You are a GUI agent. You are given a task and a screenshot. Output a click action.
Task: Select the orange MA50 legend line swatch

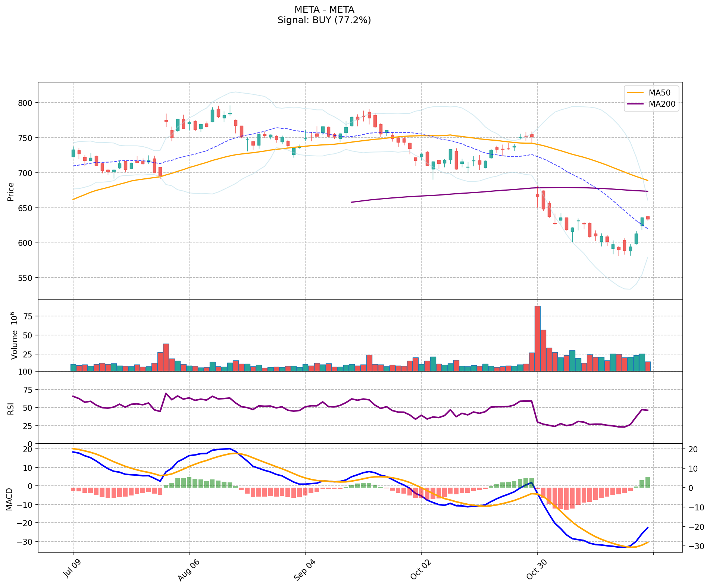pyautogui.click(x=635, y=93)
